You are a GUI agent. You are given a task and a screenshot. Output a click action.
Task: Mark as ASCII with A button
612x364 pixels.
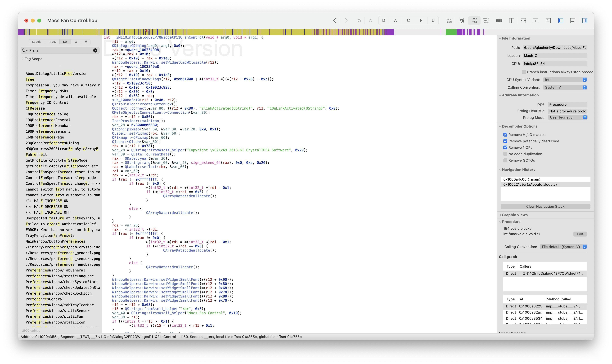click(x=395, y=21)
